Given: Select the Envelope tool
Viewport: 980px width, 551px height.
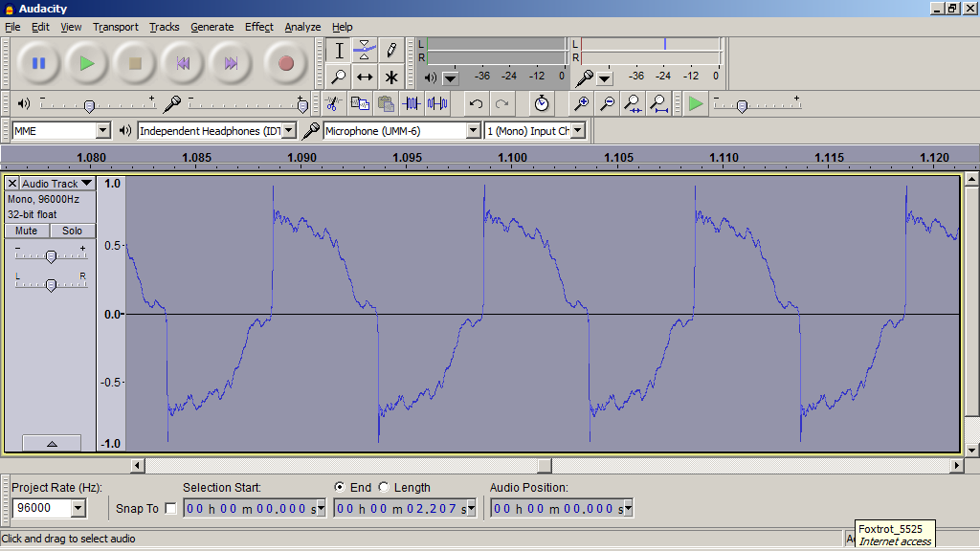Looking at the screenshot, I should [365, 50].
